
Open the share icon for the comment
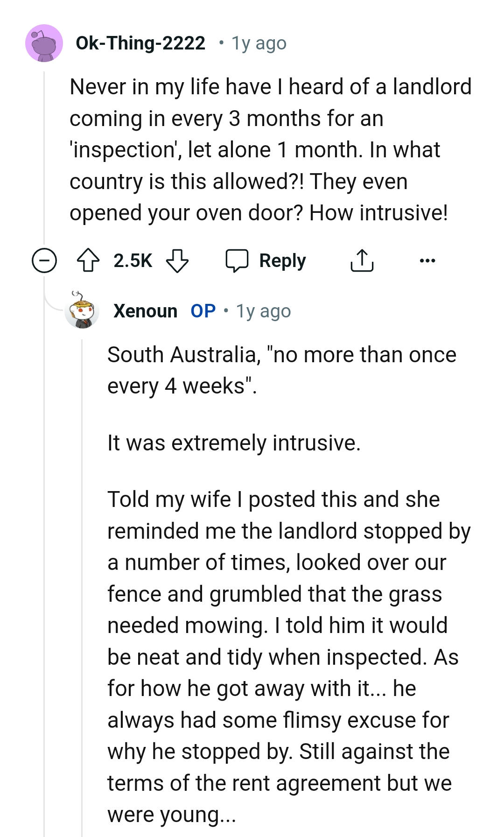coord(363,260)
